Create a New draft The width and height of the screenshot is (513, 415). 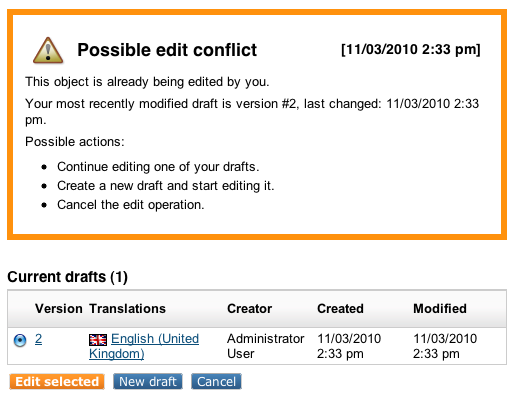click(x=148, y=382)
